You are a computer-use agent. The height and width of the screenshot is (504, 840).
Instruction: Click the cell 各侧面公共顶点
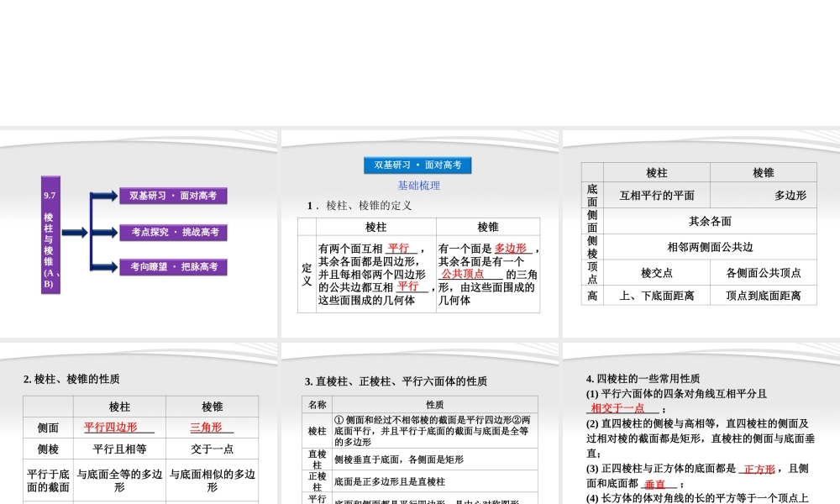click(764, 273)
